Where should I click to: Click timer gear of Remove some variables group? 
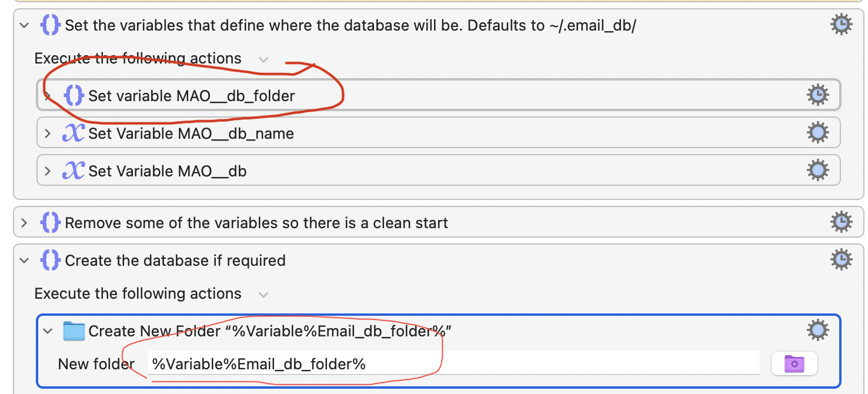[x=842, y=222]
